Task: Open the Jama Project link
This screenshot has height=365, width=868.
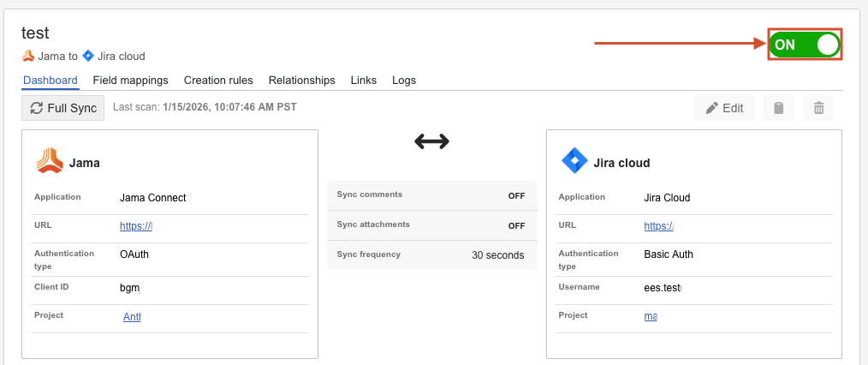Action: click(x=132, y=317)
